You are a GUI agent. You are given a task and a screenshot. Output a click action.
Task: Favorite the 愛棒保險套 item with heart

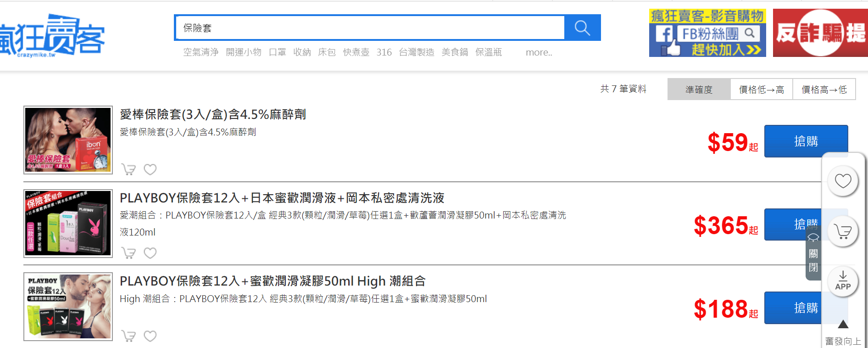click(x=150, y=169)
